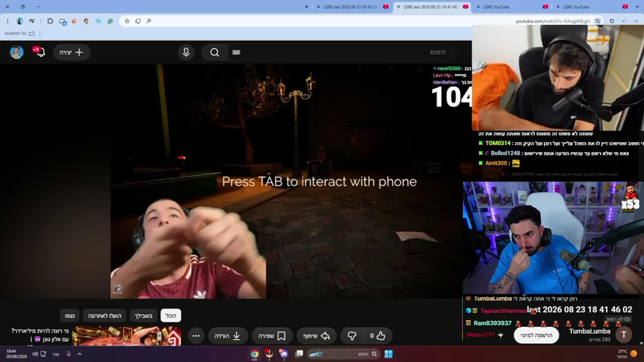This screenshot has width=644, height=362.
Task: Open the media control icon in Chrome toolbar
Action: (32, 21)
